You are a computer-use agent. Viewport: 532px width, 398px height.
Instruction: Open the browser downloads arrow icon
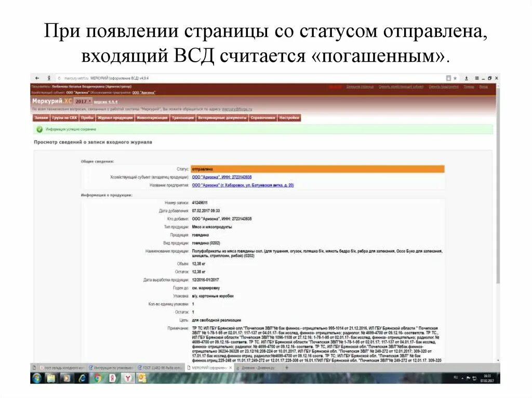tap(467, 78)
